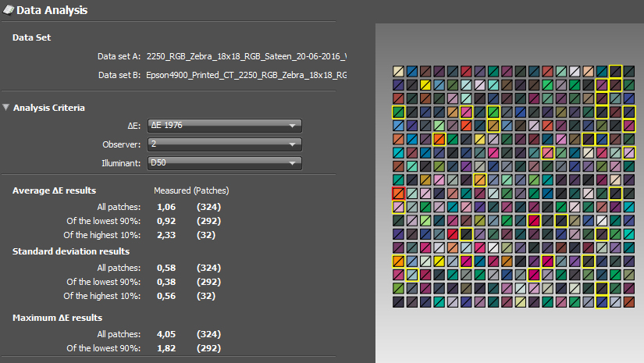This screenshot has height=363, width=644.
Task: Click the standard deviation value 0,58
Action: coord(166,268)
